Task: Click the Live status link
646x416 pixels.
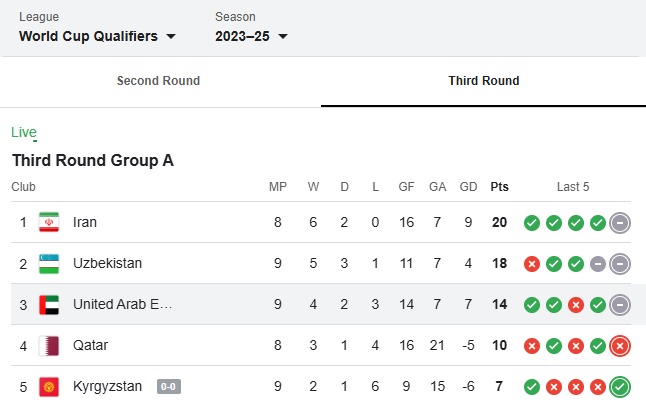Action: 24,132
